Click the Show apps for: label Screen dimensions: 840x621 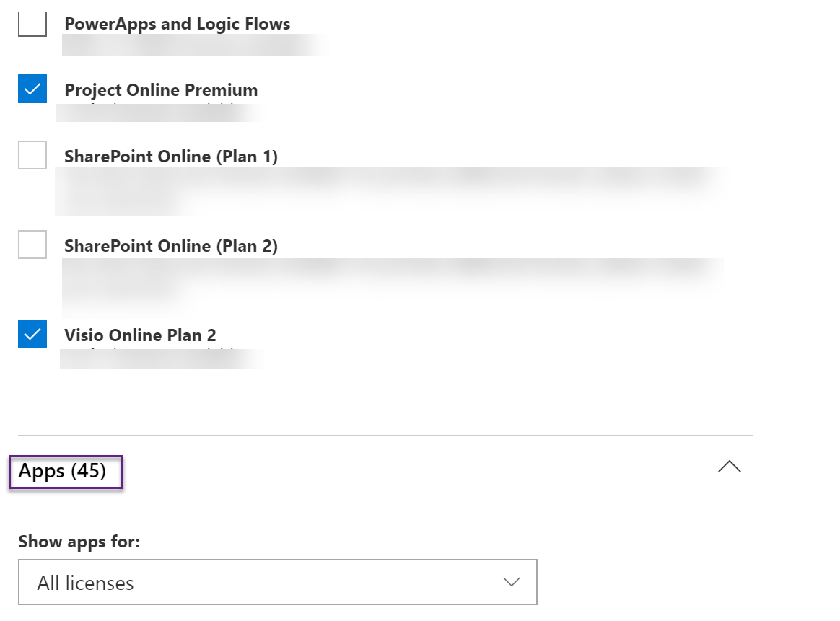pos(79,542)
